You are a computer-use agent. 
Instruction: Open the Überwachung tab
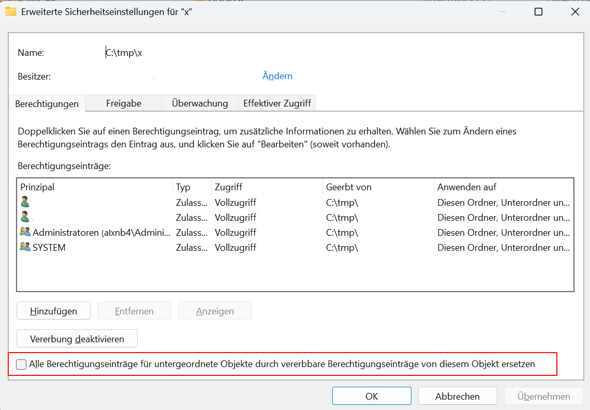coord(200,103)
